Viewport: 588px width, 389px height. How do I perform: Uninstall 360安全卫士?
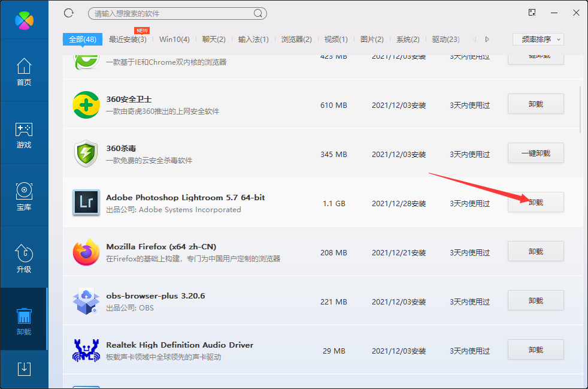tap(536, 104)
